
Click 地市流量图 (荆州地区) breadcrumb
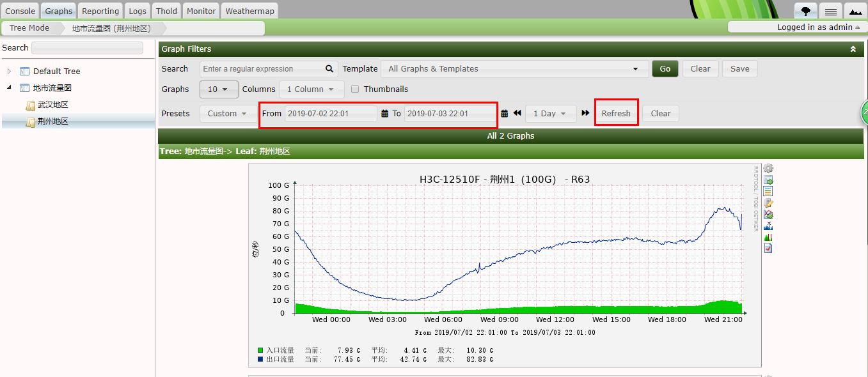tap(111, 28)
